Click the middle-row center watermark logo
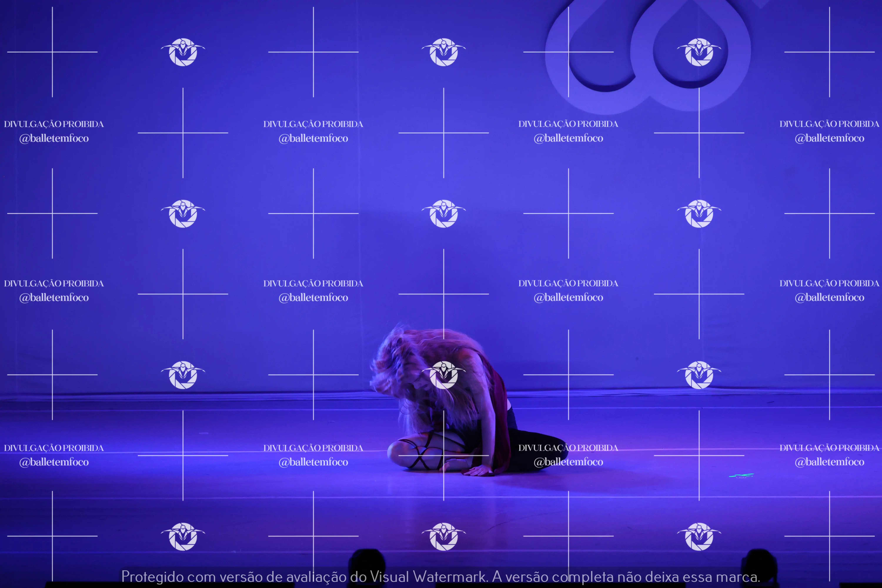This screenshot has width=882, height=588. coord(444,213)
